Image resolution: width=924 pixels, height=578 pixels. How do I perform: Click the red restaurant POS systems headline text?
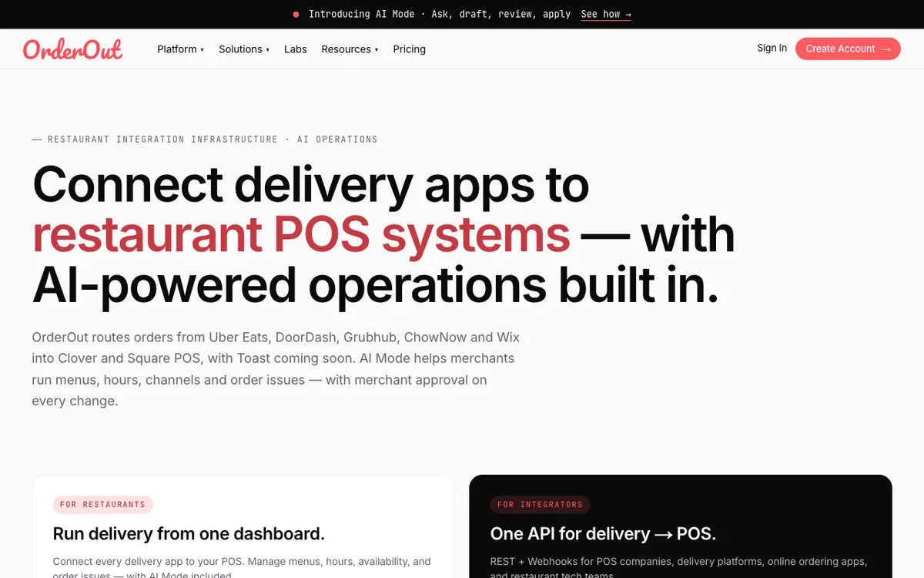point(301,235)
